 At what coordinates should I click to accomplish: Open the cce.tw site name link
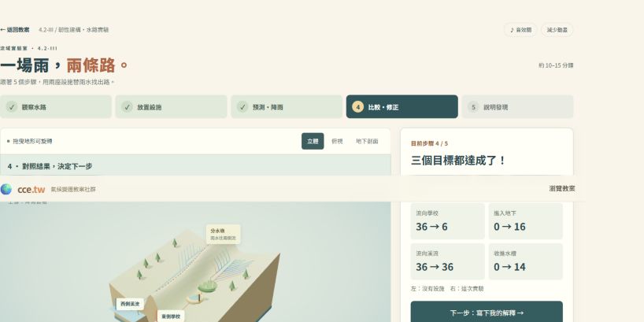tap(31, 189)
